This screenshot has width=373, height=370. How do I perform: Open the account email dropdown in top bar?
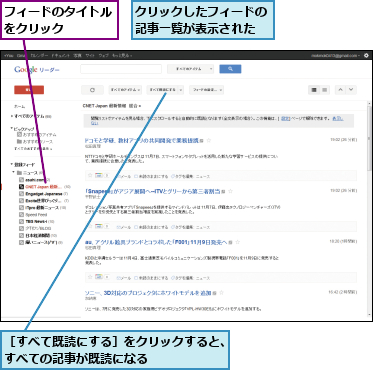(x=336, y=56)
